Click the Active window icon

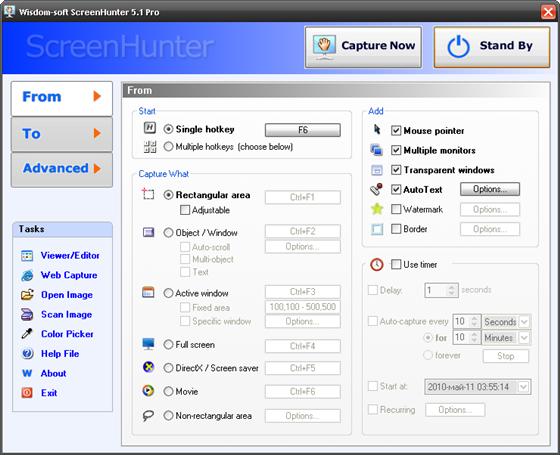click(x=148, y=292)
